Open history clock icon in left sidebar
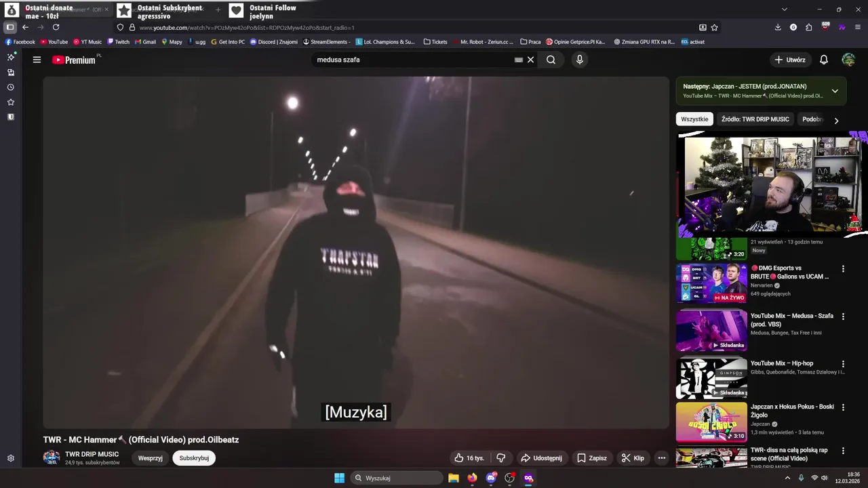868x488 pixels. point(11,87)
